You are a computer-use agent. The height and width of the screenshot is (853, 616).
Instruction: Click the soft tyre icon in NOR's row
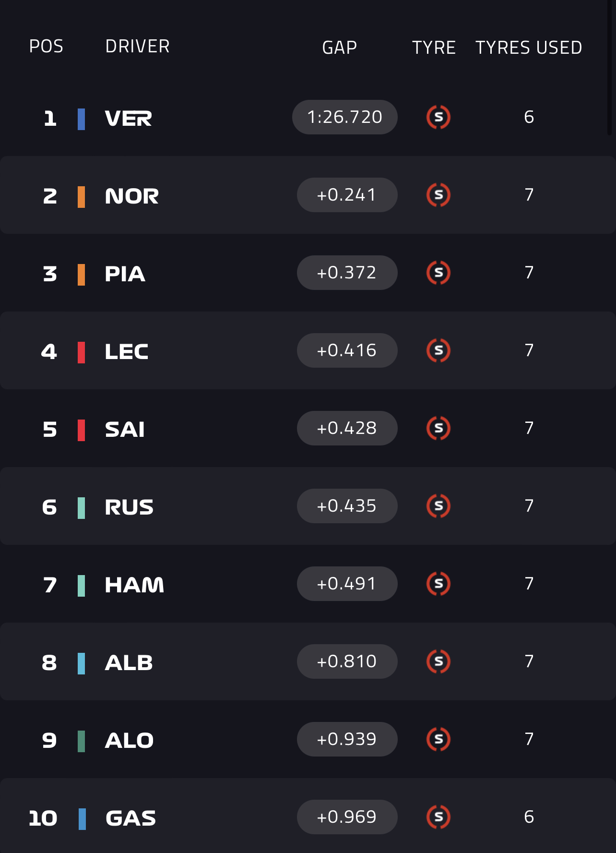438,195
